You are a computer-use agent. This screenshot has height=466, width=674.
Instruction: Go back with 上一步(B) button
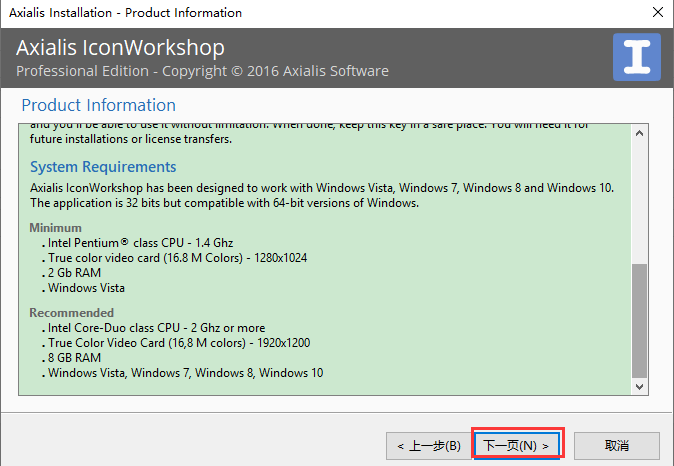tap(429, 446)
